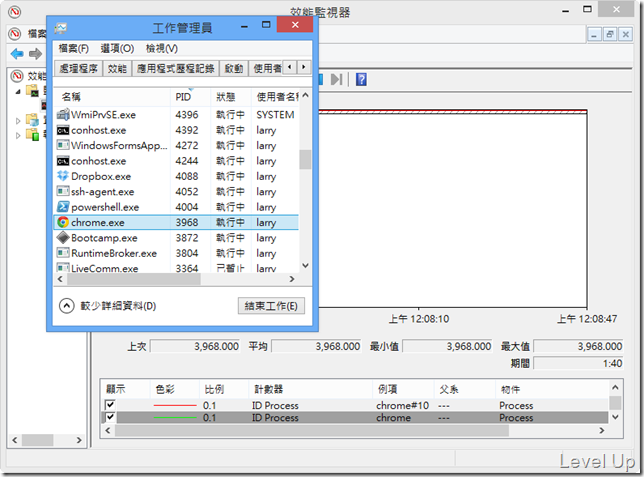Switch to 效能 tab

pyautogui.click(x=117, y=69)
